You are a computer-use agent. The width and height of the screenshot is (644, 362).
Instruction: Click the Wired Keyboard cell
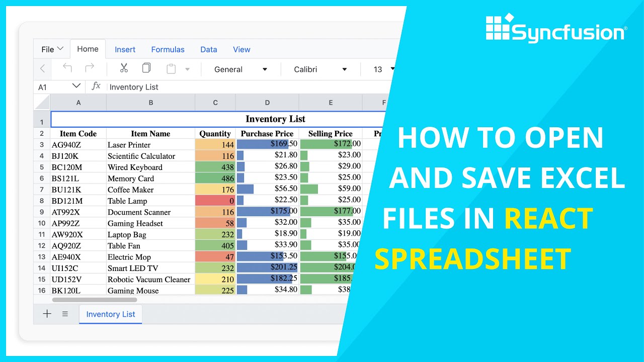151,167
